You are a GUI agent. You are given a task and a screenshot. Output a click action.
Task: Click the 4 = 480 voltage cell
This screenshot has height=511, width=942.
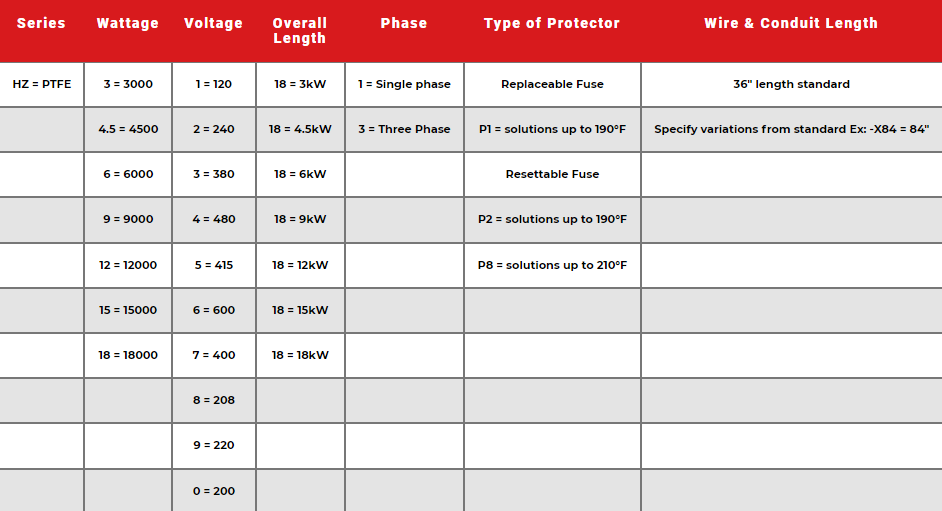click(x=214, y=219)
